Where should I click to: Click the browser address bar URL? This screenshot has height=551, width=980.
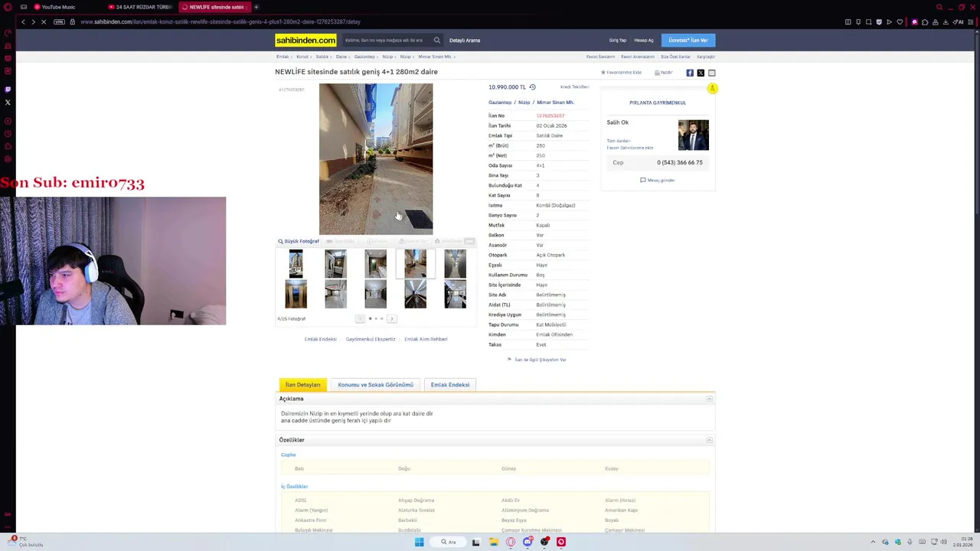[220, 21]
